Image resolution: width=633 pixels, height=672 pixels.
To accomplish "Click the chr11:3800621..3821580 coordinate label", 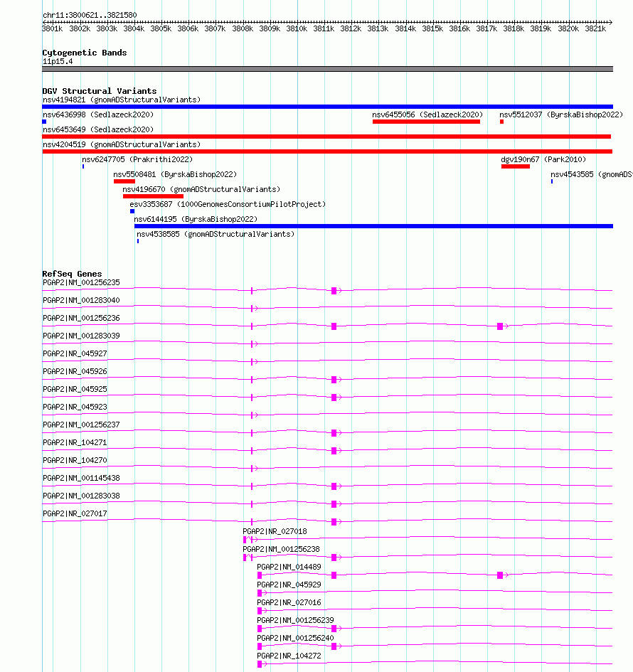I will [90, 16].
